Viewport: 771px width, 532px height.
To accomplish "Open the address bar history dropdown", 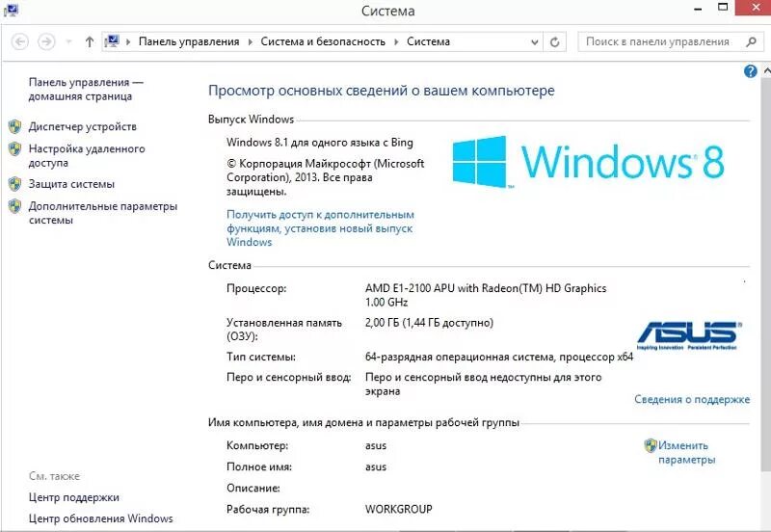I will click(535, 42).
